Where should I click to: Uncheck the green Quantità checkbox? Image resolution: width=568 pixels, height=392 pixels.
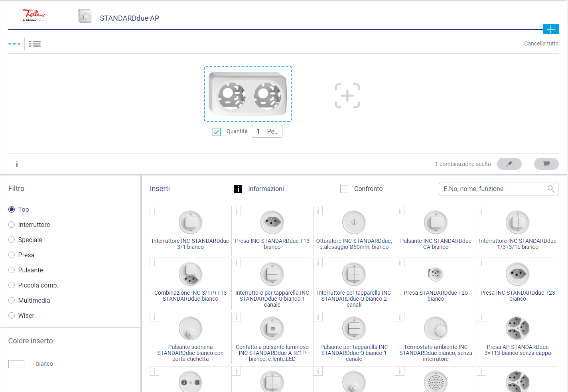coord(217,132)
